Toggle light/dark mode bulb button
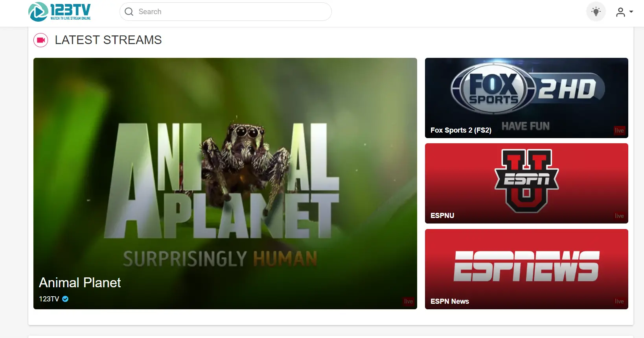 (596, 12)
